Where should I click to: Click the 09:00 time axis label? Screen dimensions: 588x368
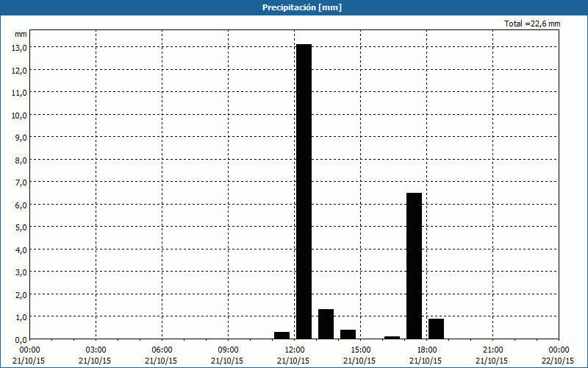tap(229, 350)
